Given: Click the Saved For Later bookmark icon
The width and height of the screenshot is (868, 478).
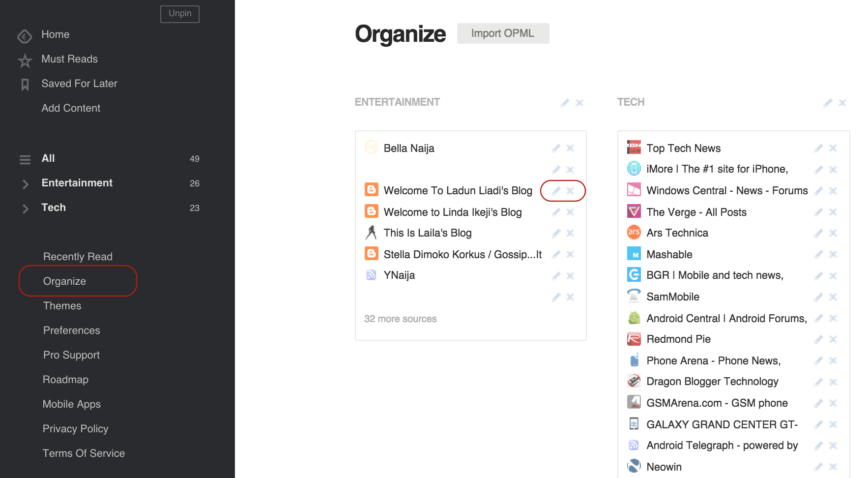Looking at the screenshot, I should [25, 85].
